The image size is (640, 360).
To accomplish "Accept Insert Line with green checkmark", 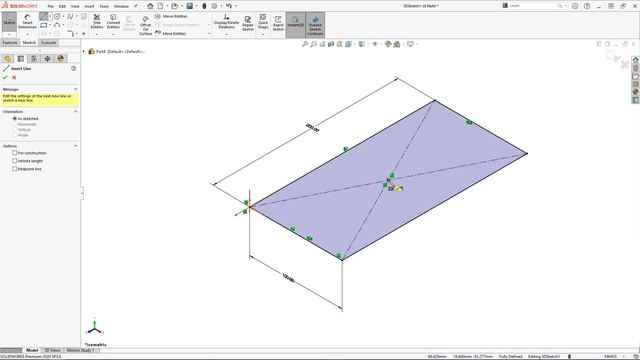I will (5, 78).
